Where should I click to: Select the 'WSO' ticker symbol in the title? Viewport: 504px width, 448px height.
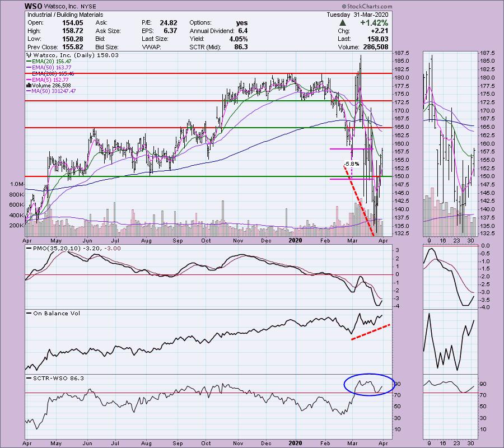[33, 6]
